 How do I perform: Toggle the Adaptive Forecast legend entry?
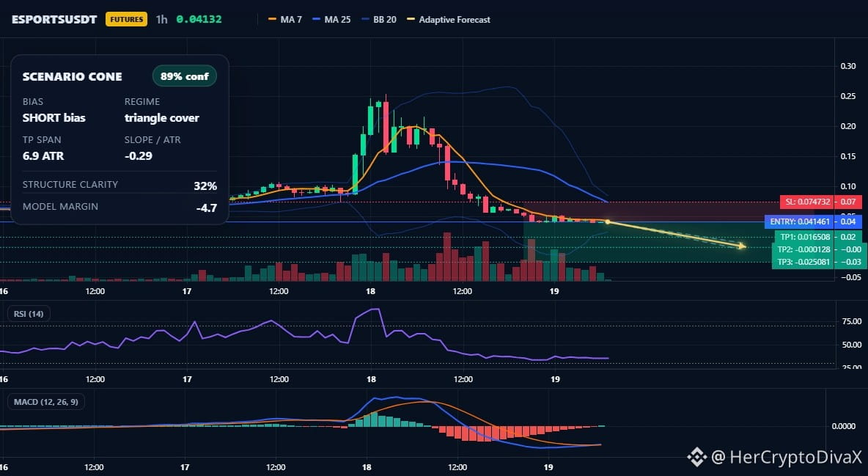[x=449, y=19]
